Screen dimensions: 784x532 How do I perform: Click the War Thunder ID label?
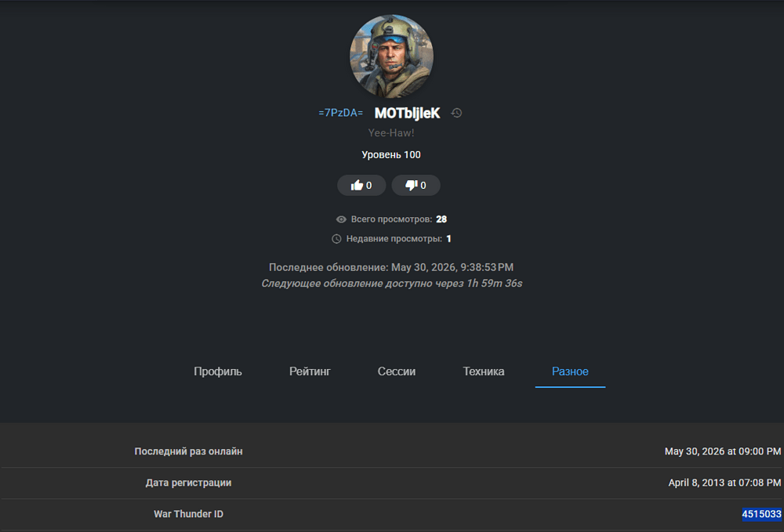[188, 513]
